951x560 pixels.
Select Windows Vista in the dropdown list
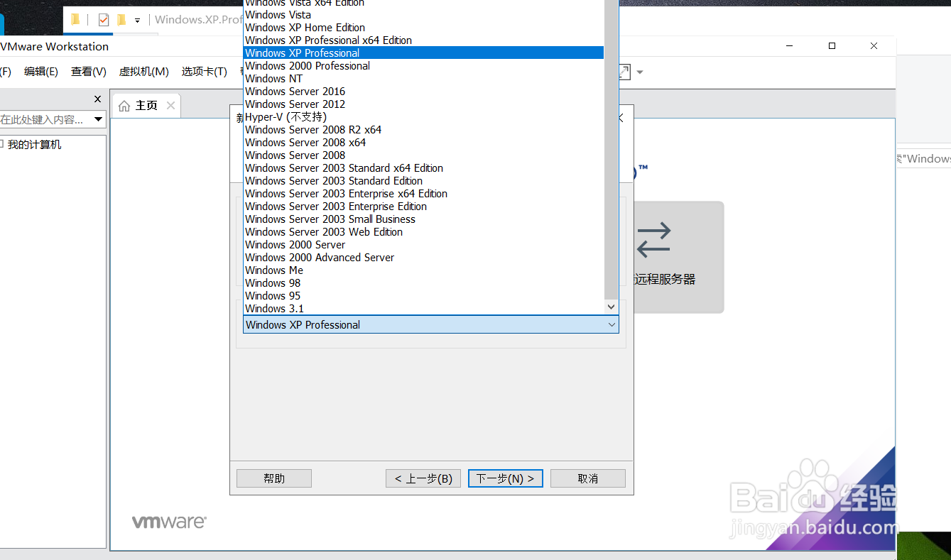pyautogui.click(x=423, y=15)
